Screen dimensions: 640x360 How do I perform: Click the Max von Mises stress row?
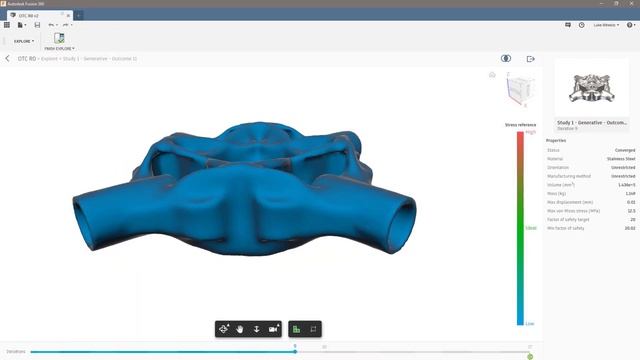591,211
